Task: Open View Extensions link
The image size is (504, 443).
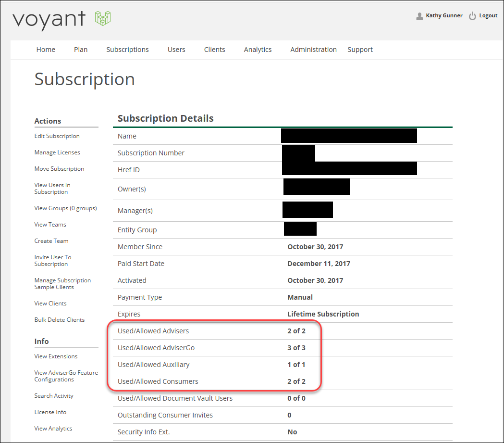Action: tap(56, 356)
